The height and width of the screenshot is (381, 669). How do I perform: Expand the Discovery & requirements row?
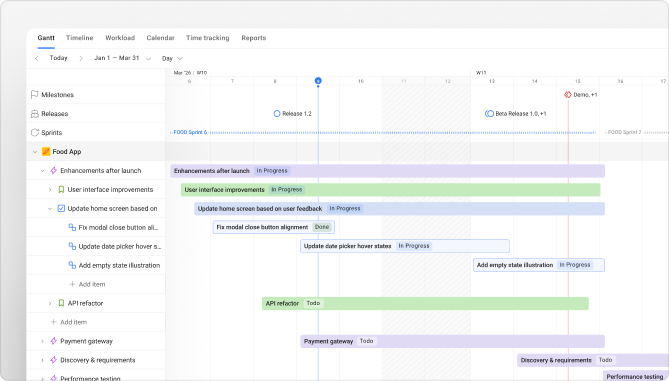[42, 360]
